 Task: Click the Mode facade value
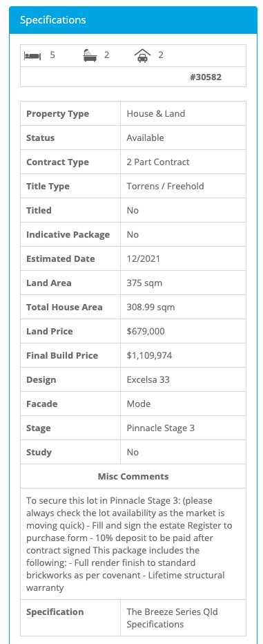click(139, 404)
